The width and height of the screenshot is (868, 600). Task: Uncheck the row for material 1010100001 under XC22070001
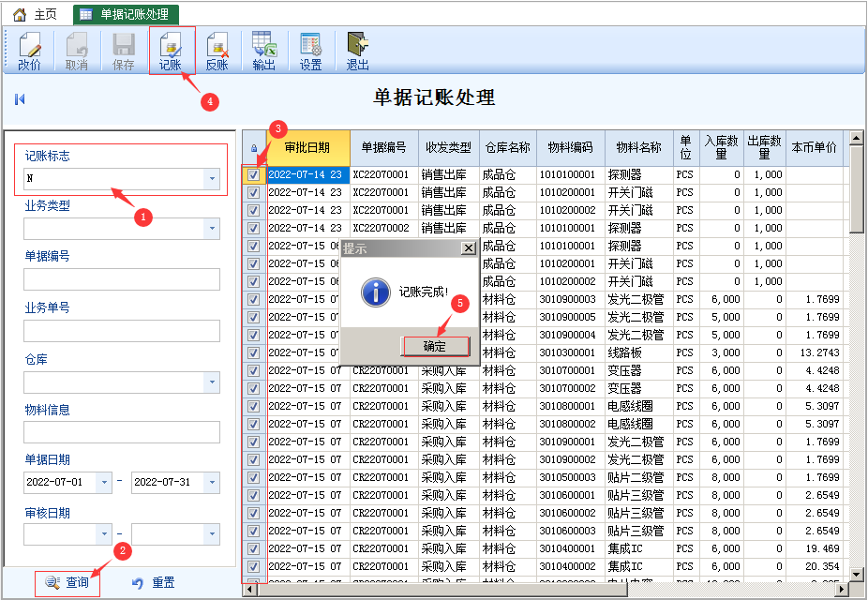(x=254, y=175)
